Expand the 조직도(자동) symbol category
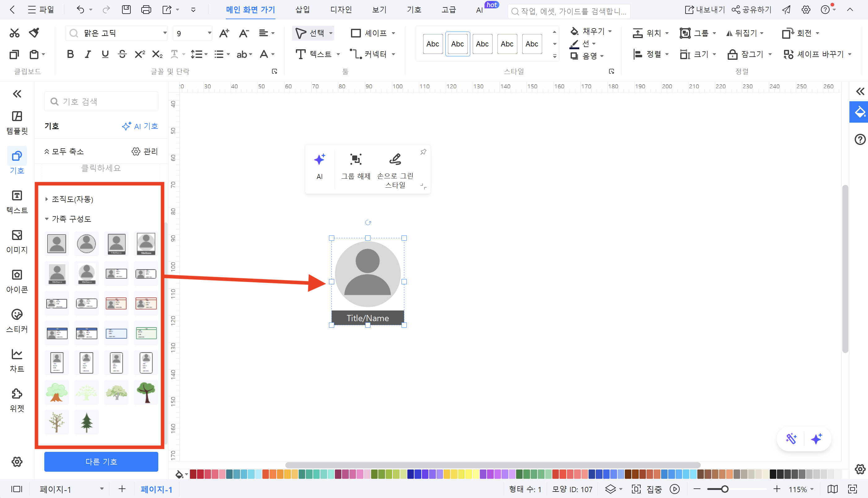 pos(72,199)
